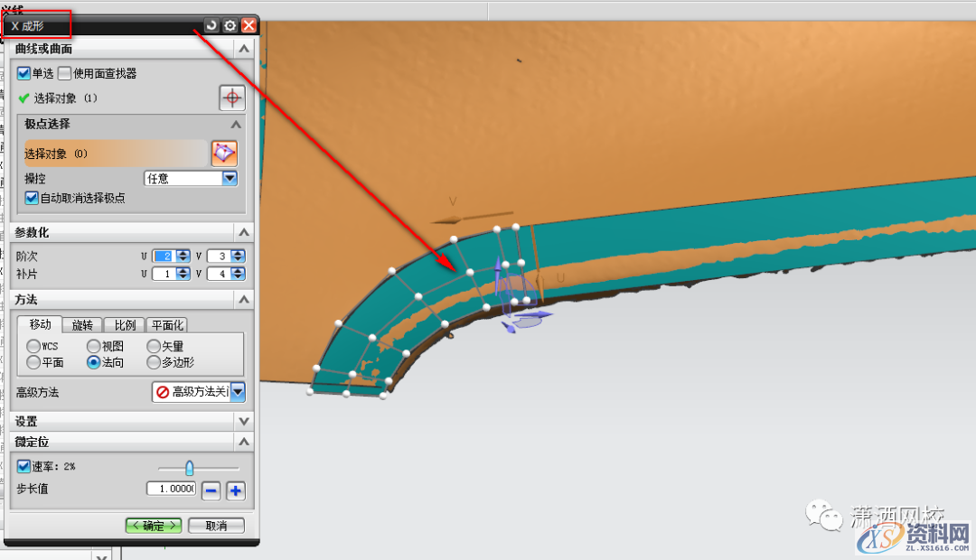
Task: Expand the 设置 section
Action: click(242, 422)
